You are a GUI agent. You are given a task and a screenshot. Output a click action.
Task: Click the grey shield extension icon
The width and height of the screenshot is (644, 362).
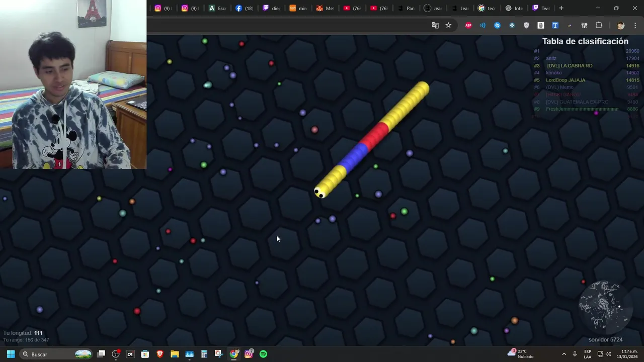526,25
